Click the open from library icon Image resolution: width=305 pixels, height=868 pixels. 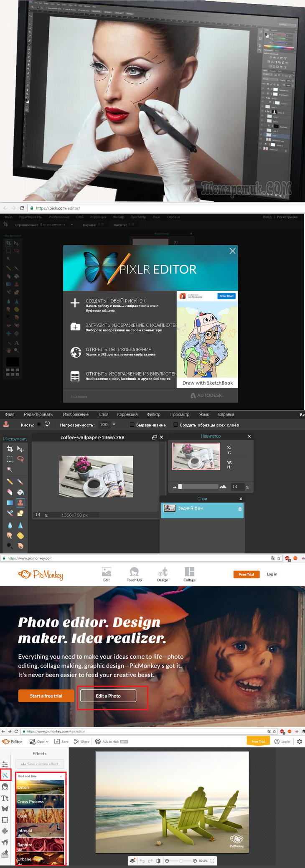(75, 376)
